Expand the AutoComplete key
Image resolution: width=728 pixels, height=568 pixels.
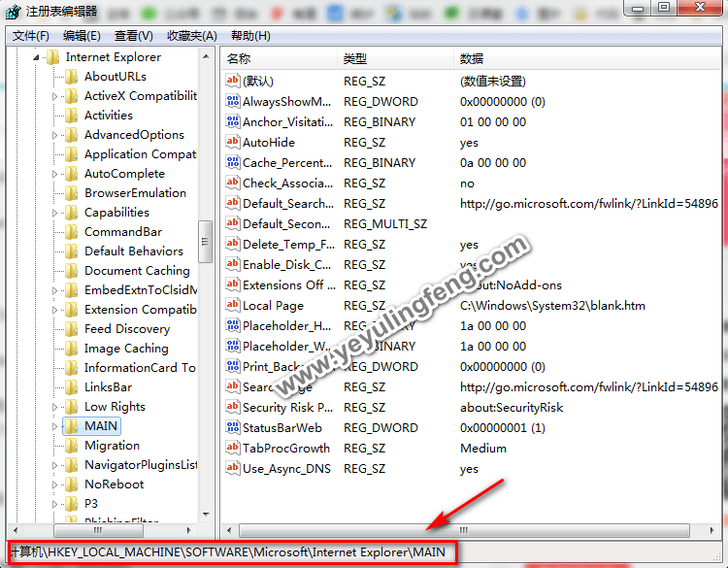(x=54, y=174)
